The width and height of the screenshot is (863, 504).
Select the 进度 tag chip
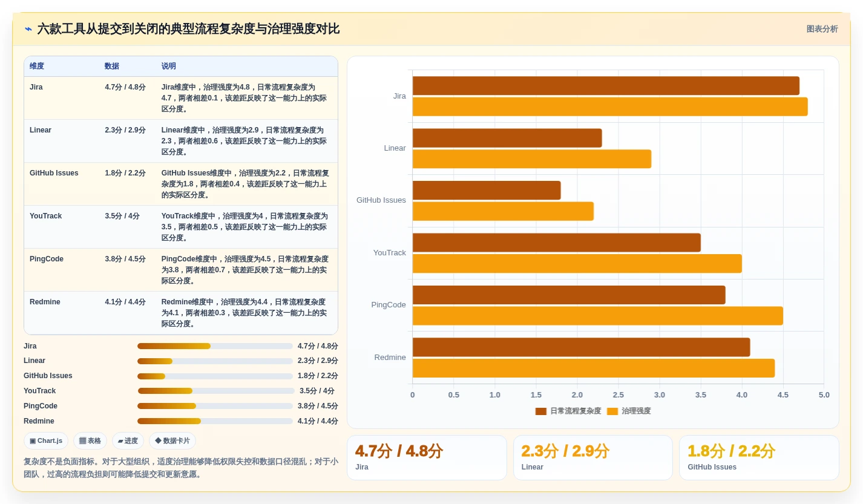click(x=128, y=440)
